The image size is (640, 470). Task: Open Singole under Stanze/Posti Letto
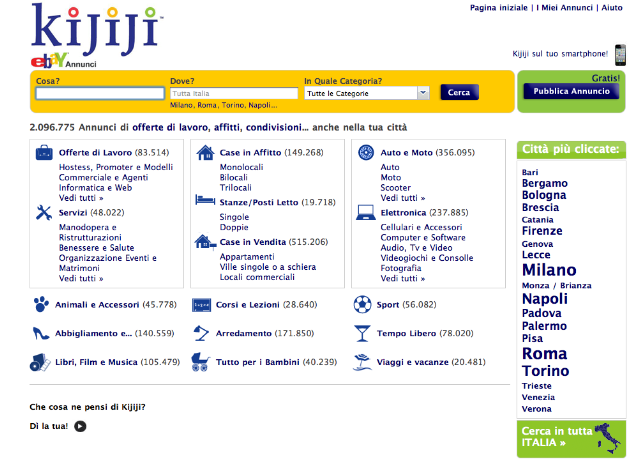(x=234, y=217)
